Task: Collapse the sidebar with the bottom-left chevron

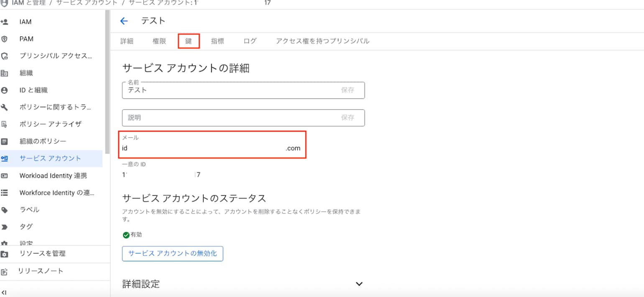Action: coord(4,292)
